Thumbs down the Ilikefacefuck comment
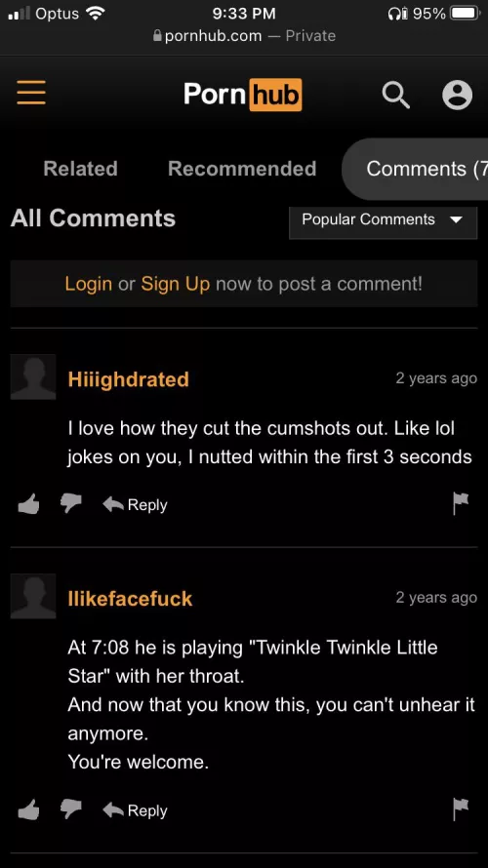This screenshot has height=868, width=488. [x=71, y=809]
